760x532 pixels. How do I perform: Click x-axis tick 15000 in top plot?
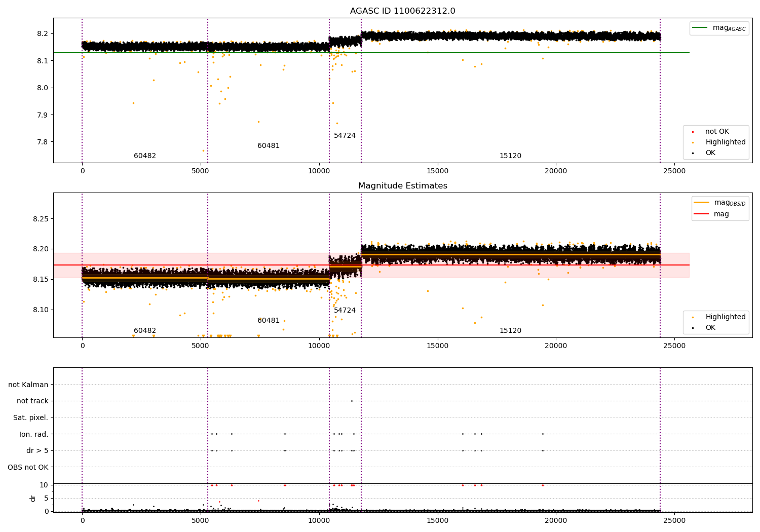click(x=437, y=171)
